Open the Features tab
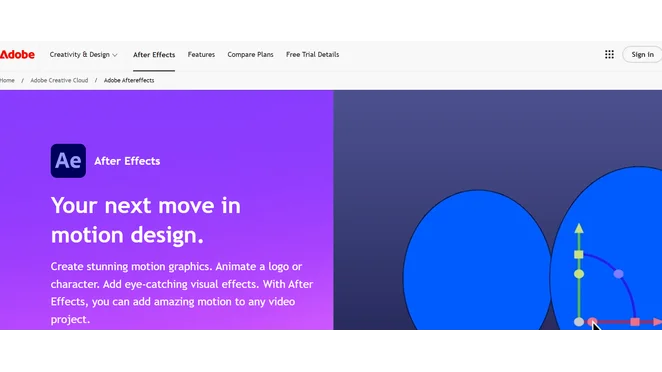 point(201,54)
